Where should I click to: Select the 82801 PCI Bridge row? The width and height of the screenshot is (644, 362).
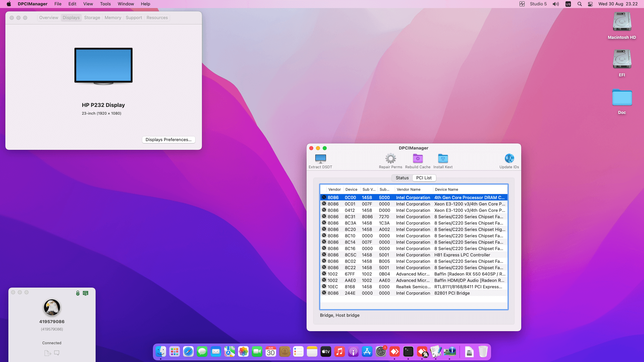[414, 293]
